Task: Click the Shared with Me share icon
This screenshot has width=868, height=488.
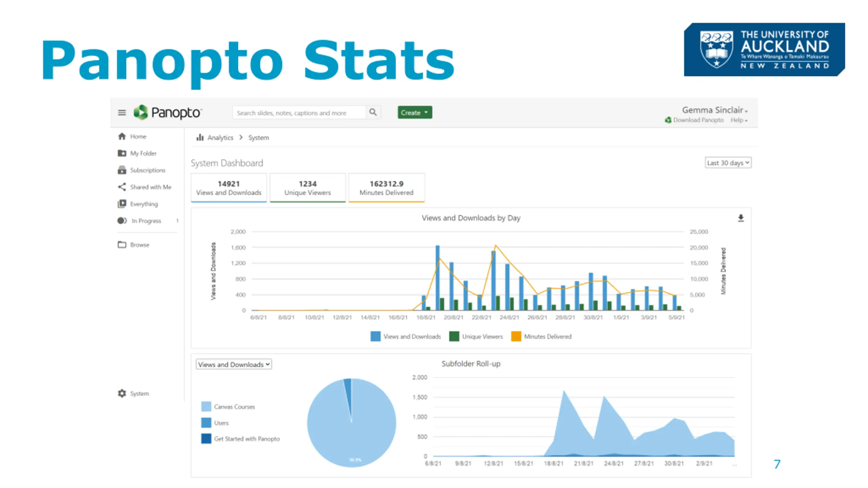Action: tap(122, 187)
